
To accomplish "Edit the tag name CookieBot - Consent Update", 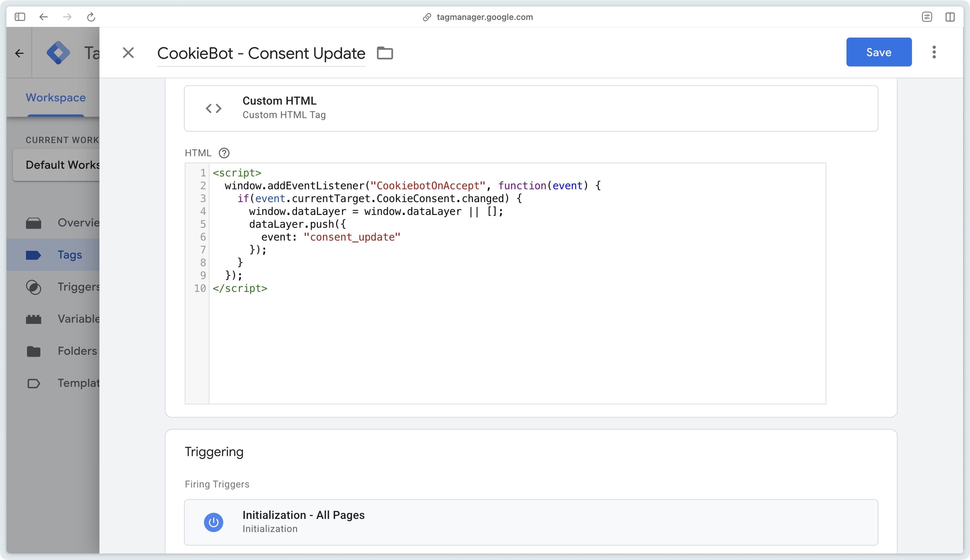I will click(x=261, y=53).
